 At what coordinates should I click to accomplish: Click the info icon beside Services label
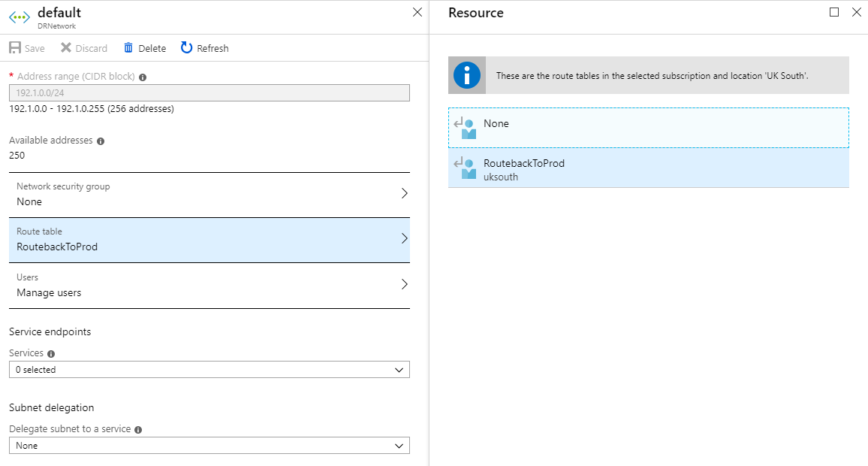51,354
